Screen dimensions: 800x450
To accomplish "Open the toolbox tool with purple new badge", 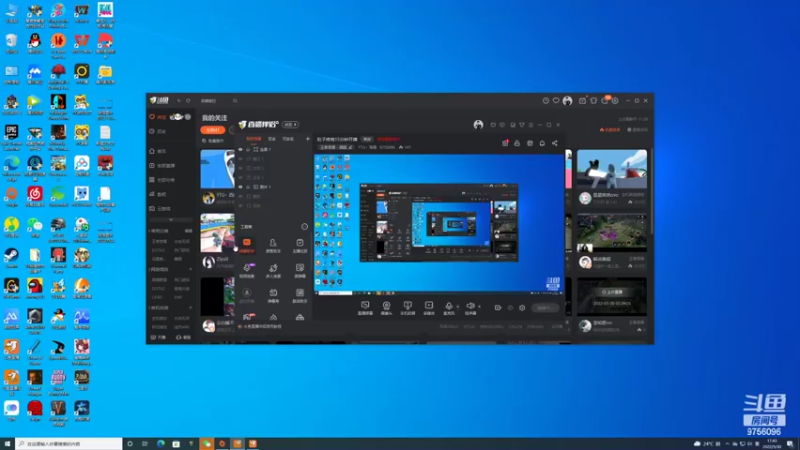I will point(247,270).
